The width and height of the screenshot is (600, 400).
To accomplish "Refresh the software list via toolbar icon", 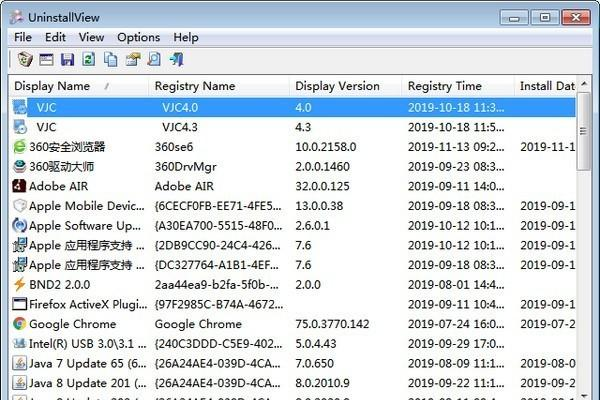I will pyautogui.click(x=89, y=59).
